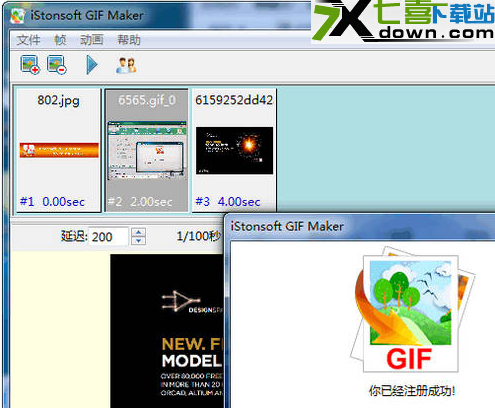Click the remove frame toolbar icon
This screenshot has height=408, width=495.
(57, 65)
